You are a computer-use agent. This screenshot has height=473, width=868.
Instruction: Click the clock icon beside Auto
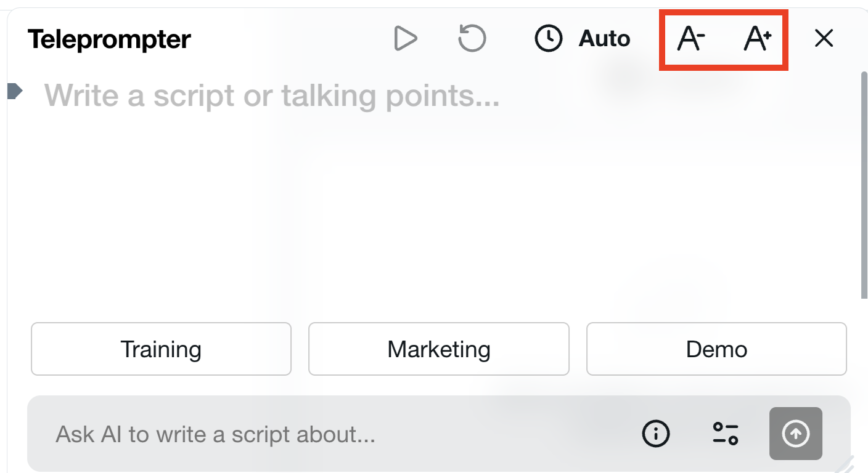(x=548, y=39)
